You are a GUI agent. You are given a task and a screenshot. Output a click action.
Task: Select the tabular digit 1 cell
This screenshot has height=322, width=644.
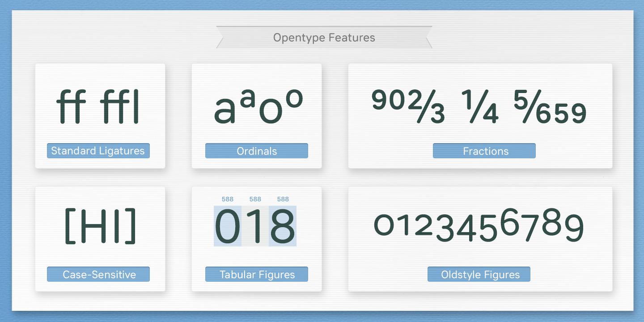pos(255,226)
